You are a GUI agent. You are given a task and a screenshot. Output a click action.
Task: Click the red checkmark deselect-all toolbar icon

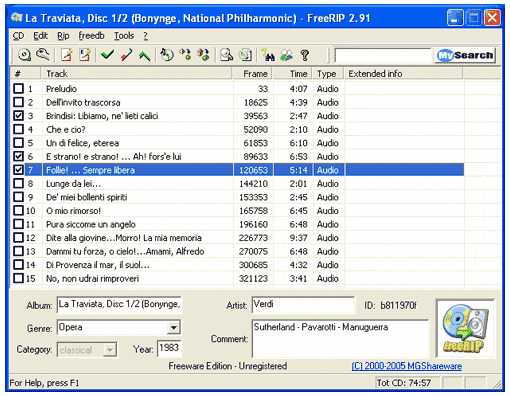(126, 55)
